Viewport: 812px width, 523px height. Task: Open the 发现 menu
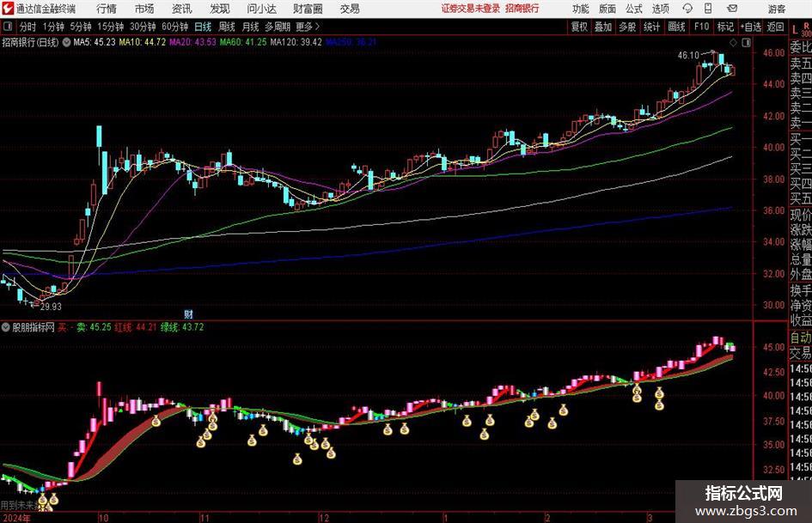click(x=220, y=9)
